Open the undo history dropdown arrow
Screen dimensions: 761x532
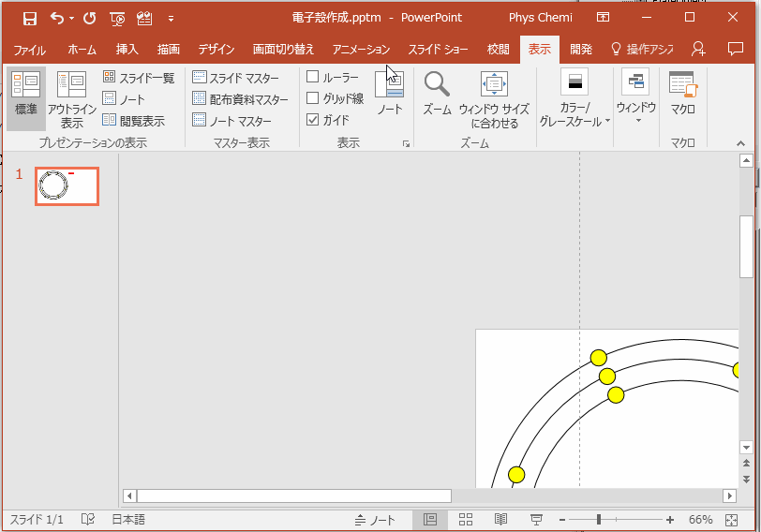pos(72,19)
